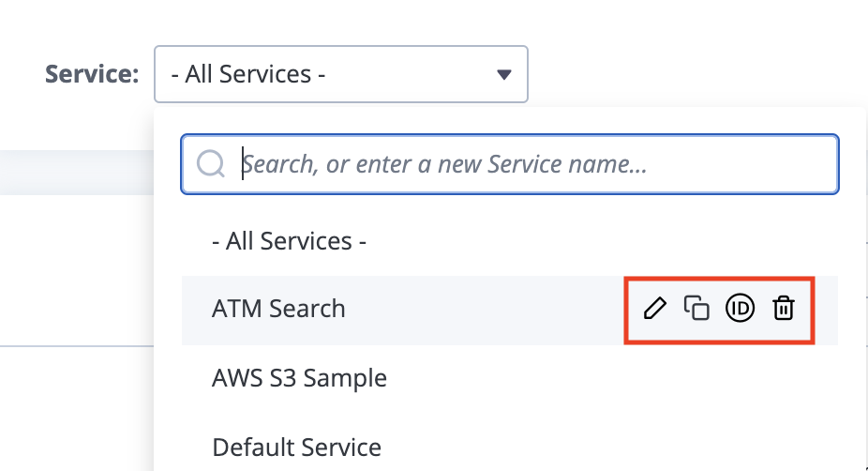The width and height of the screenshot is (868, 471).
Task: Click the 'Service:' field label
Action: [x=92, y=74]
